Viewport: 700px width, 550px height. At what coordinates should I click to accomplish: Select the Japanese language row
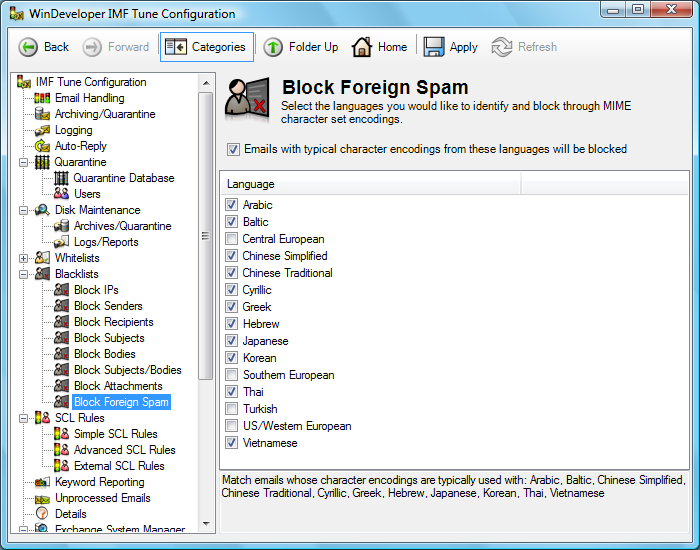265,341
